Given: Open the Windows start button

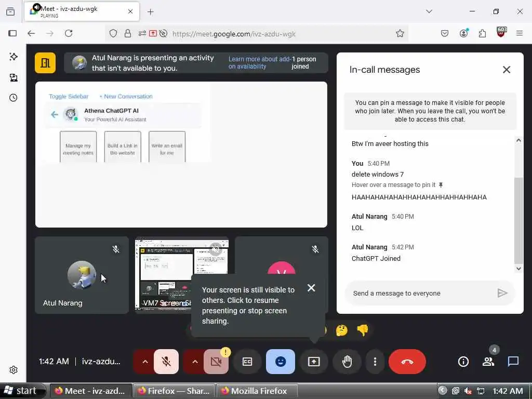Looking at the screenshot, I should [23, 391].
